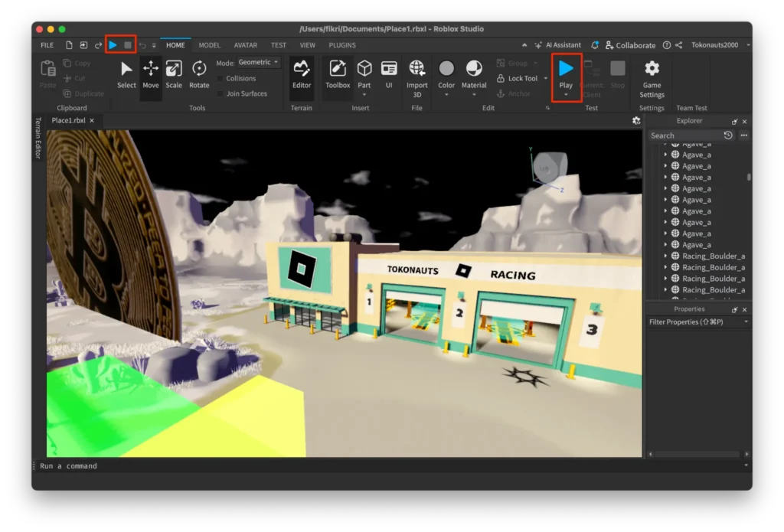Click the view orientation cube in the viewport
Viewport: 784px width, 532px height.
pos(550,168)
